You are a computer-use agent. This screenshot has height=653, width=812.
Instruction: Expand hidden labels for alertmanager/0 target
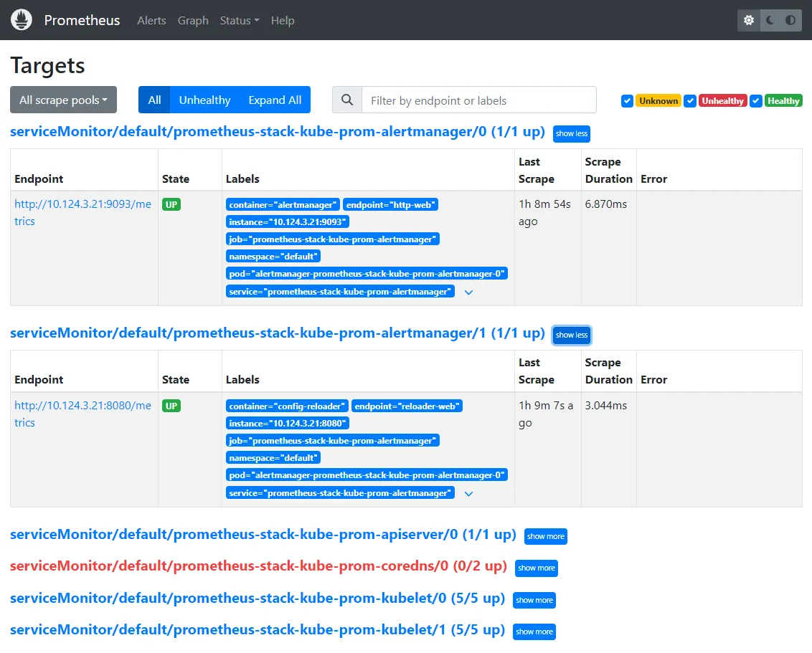pyautogui.click(x=468, y=292)
